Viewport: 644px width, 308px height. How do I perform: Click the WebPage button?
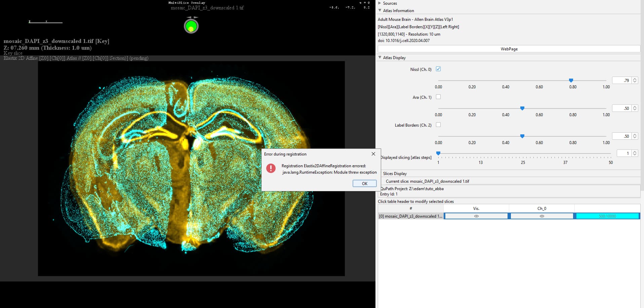coord(509,49)
